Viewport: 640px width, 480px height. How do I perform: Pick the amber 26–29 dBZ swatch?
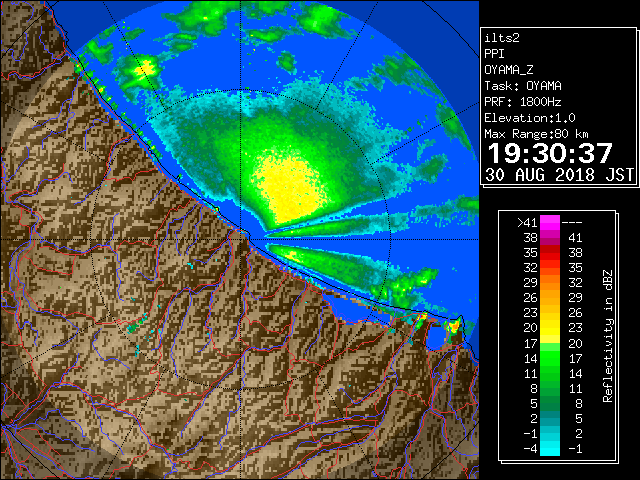coord(550,298)
